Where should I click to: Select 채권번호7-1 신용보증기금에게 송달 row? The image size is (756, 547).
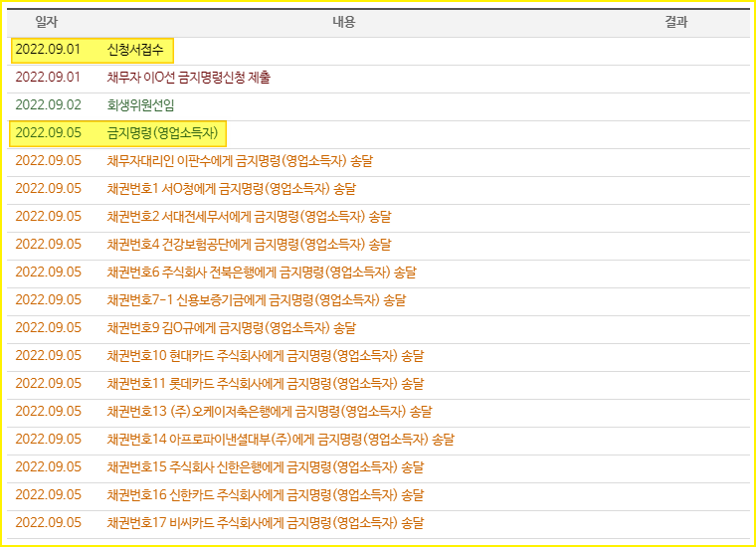pyautogui.click(x=257, y=300)
